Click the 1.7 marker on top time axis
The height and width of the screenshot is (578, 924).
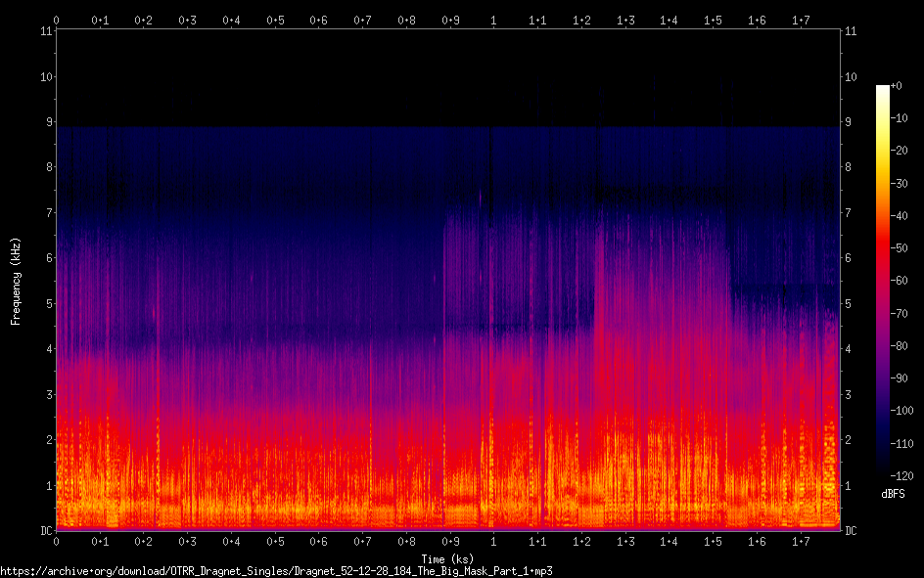[x=800, y=19]
